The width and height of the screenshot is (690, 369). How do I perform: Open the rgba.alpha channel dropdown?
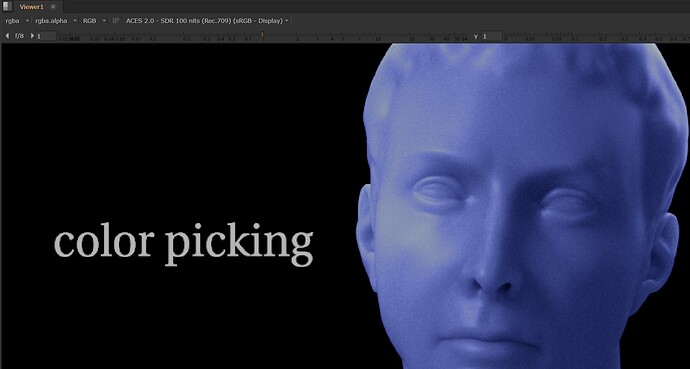tap(56, 21)
